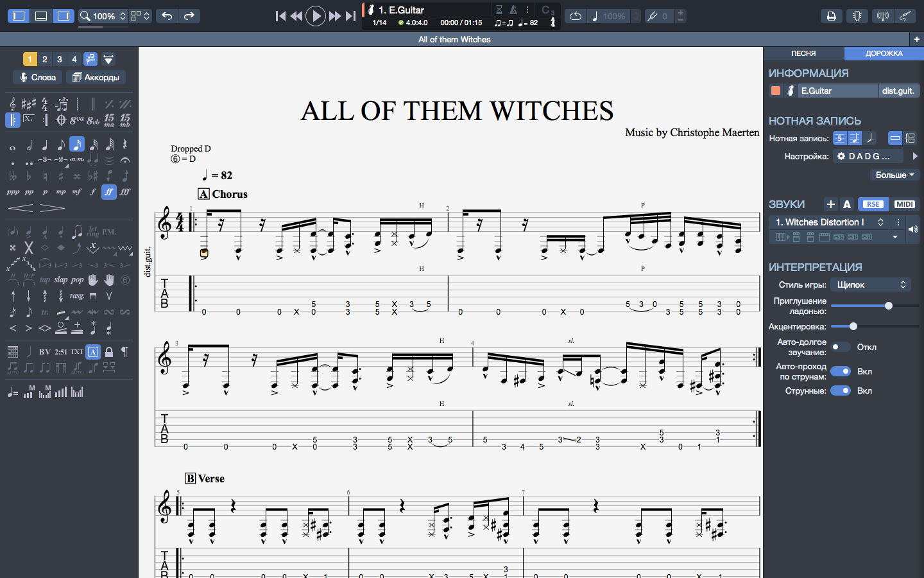Screen dimensions: 924x578
Task: Click the Play button in the transport
Action: click(x=315, y=16)
